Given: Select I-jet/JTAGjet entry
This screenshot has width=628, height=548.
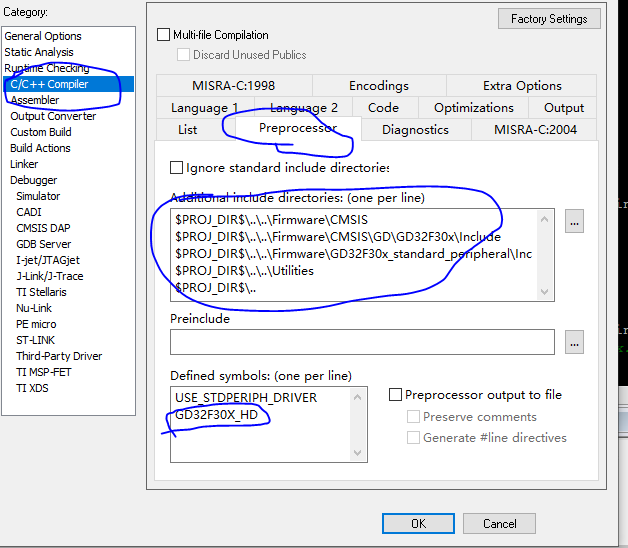Looking at the screenshot, I should [48, 260].
